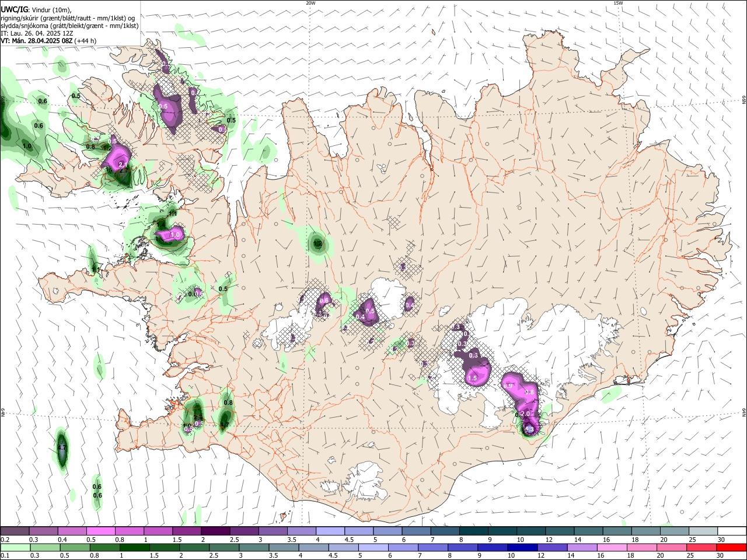747x560 pixels.
Task: Click the 15W longitude label
Action: coord(618,3)
